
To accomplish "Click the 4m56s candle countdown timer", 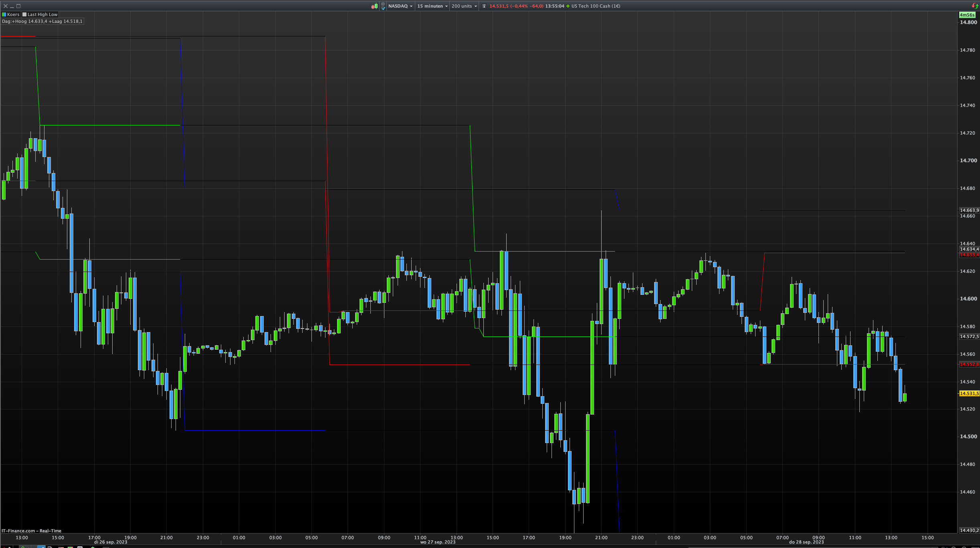I will 967,15.
